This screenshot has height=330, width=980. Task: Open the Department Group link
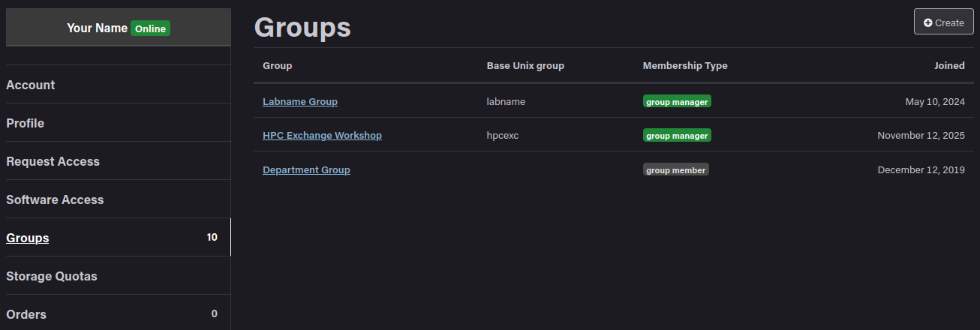(x=306, y=169)
